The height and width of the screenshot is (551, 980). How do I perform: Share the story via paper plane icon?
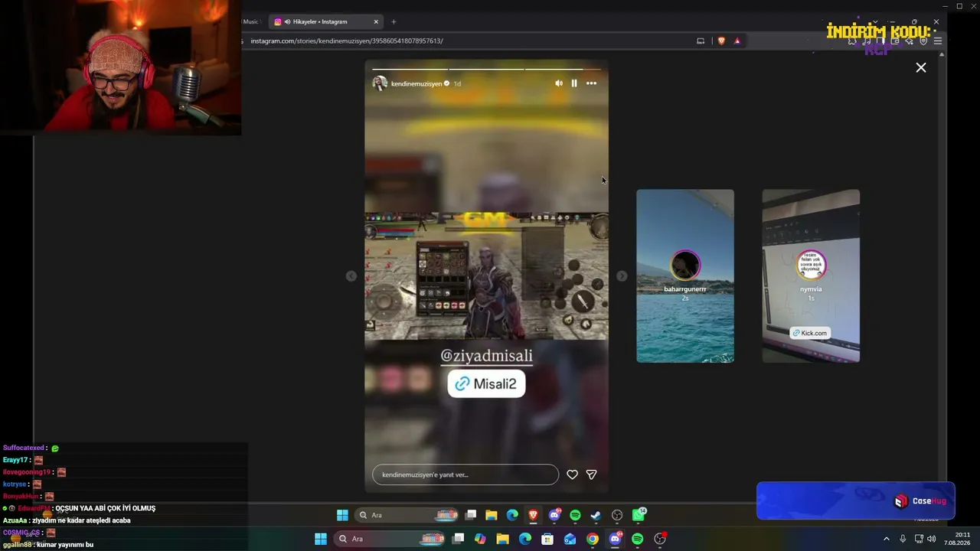[x=591, y=474]
